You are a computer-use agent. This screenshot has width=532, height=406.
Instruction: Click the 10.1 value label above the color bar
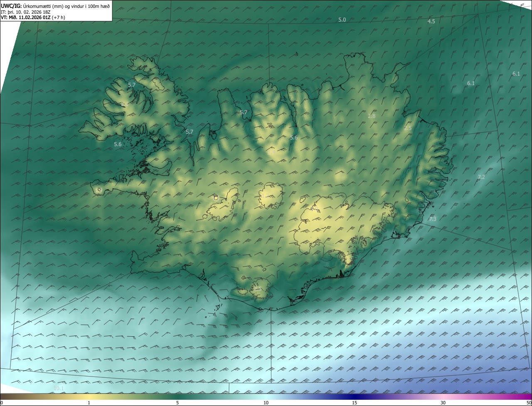(x=59, y=389)
